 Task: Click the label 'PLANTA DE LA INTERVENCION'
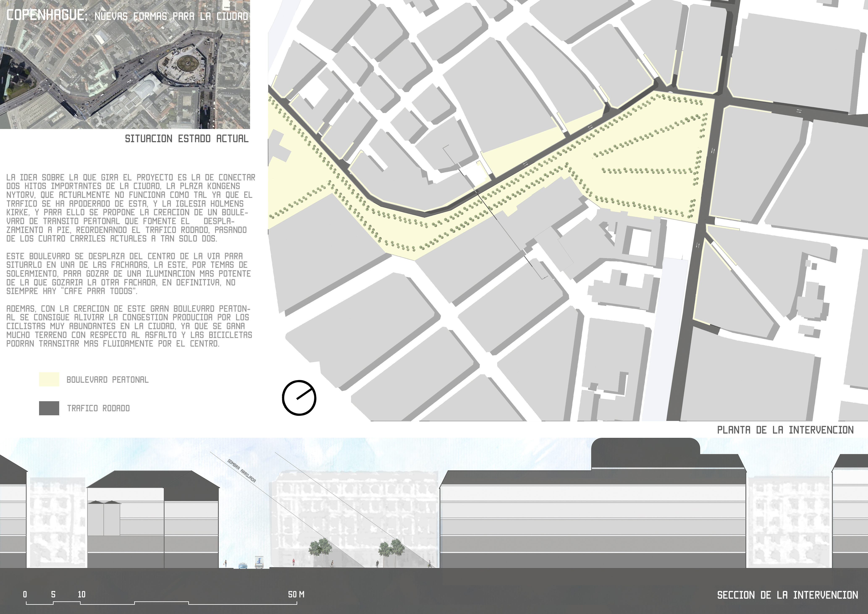(x=785, y=430)
